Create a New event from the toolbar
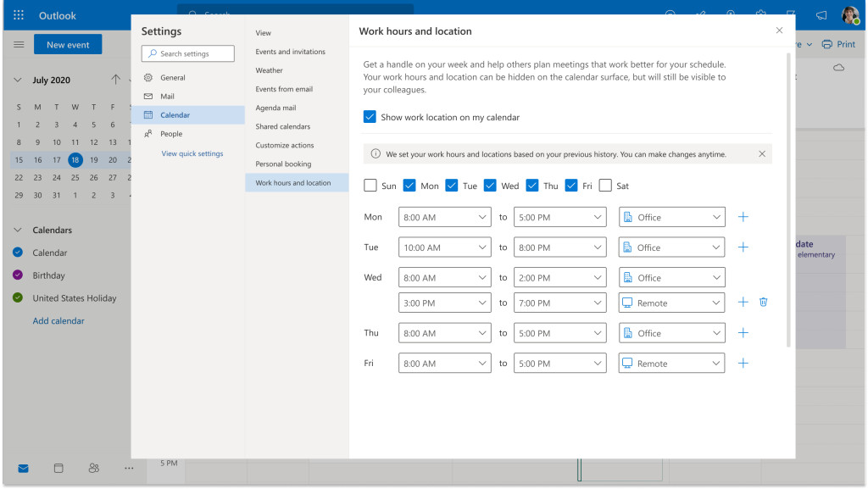The height and width of the screenshot is (489, 868). point(68,43)
